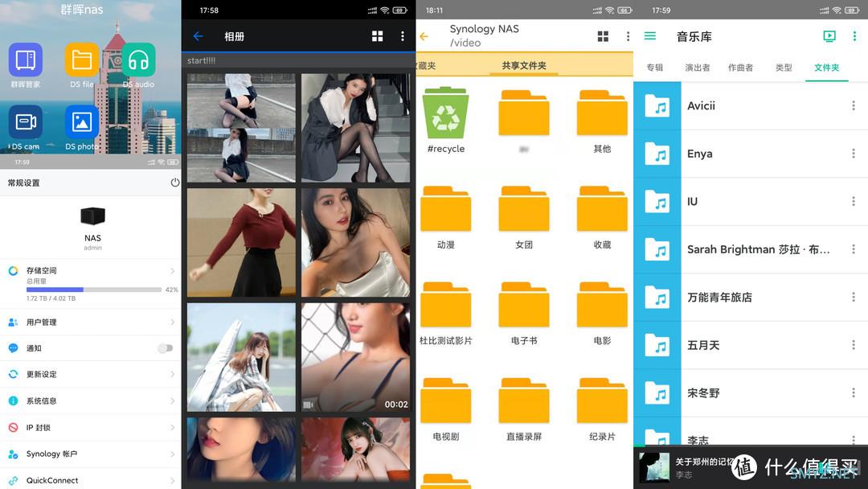Open more options for 五月天
Screen dimensions: 868x489
(854, 345)
